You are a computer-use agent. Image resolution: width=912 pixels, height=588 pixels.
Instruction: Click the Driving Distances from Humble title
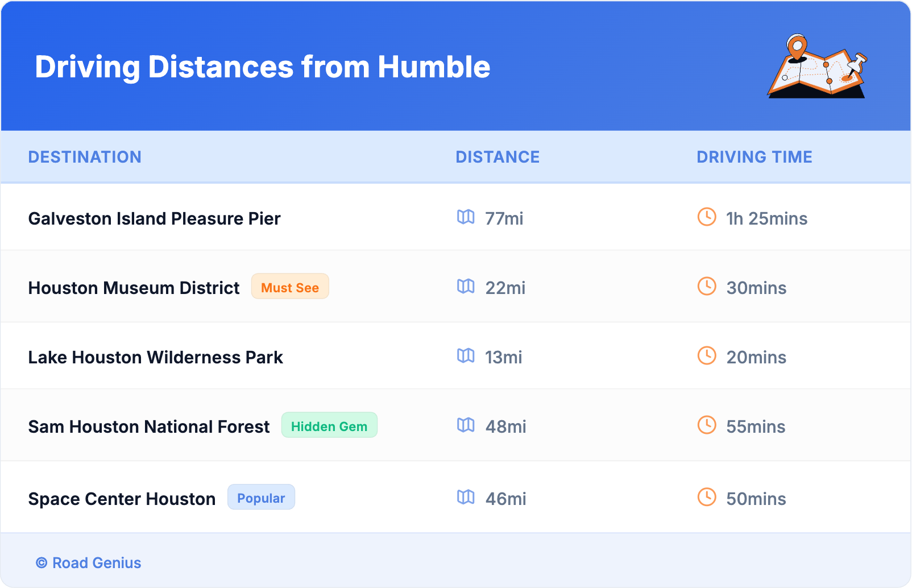click(x=262, y=67)
